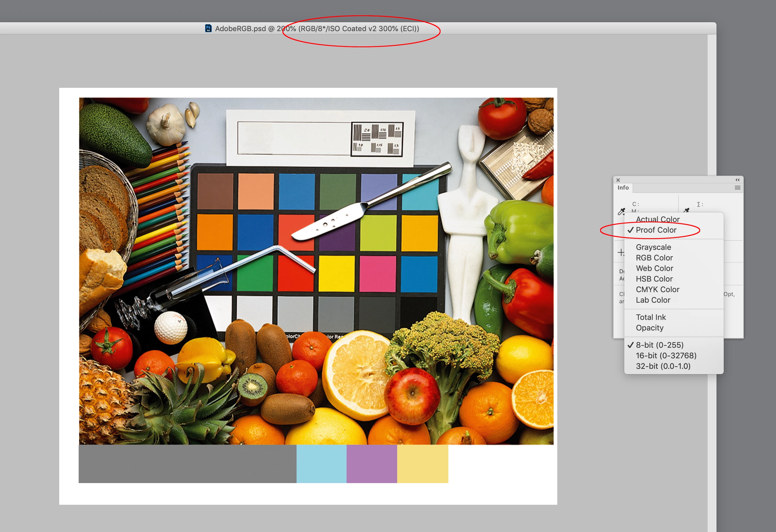
Task: Select the checked 8-bit (0-255) option
Action: click(660, 345)
